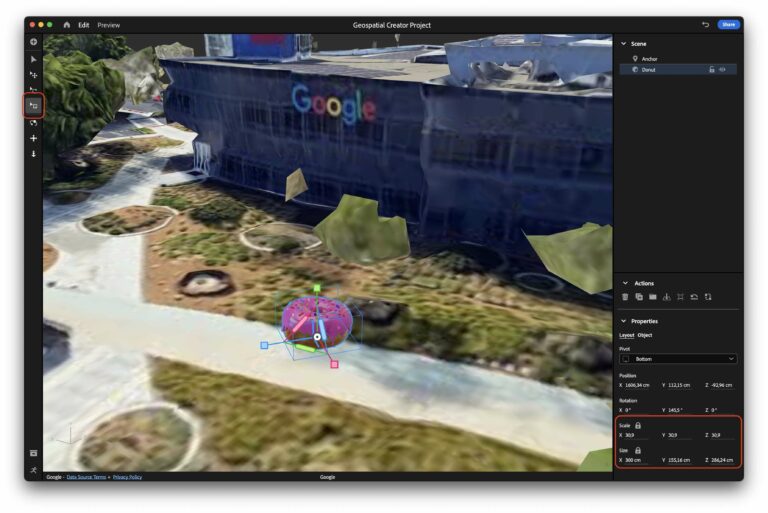Viewport: 768px width, 513px height.
Task: Click the Scale X field
Action: (636, 435)
